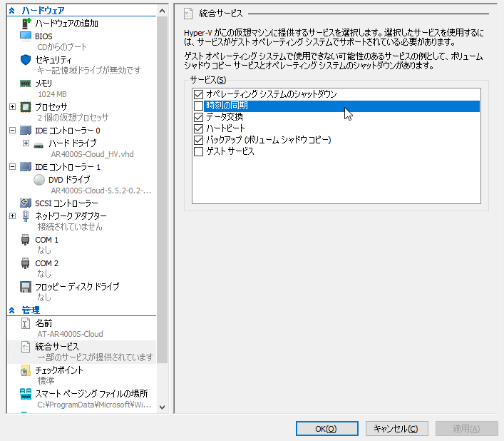Click the Hard Drive (ハード ドライブ) icon
Viewport: 504px width, 441px height.
coord(38,146)
